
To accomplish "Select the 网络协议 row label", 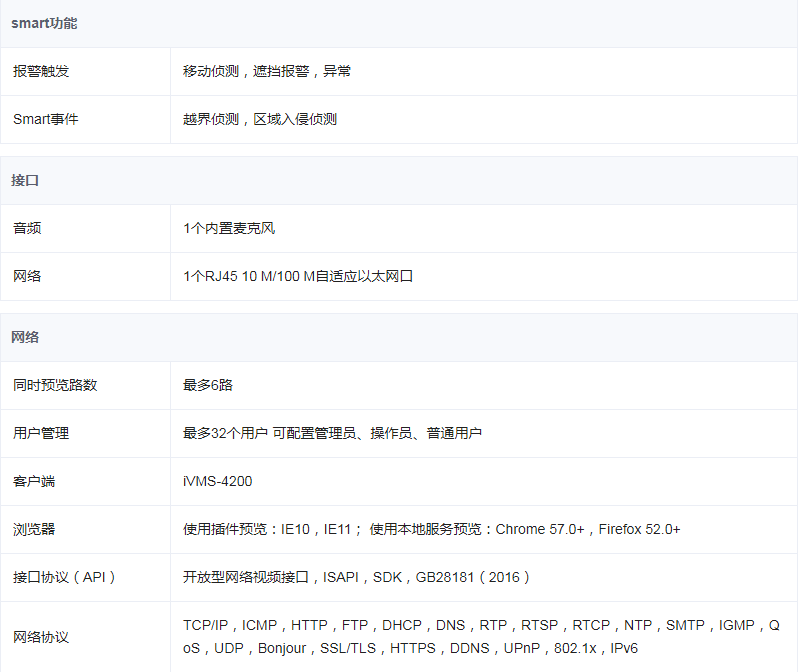I will 41,637.
